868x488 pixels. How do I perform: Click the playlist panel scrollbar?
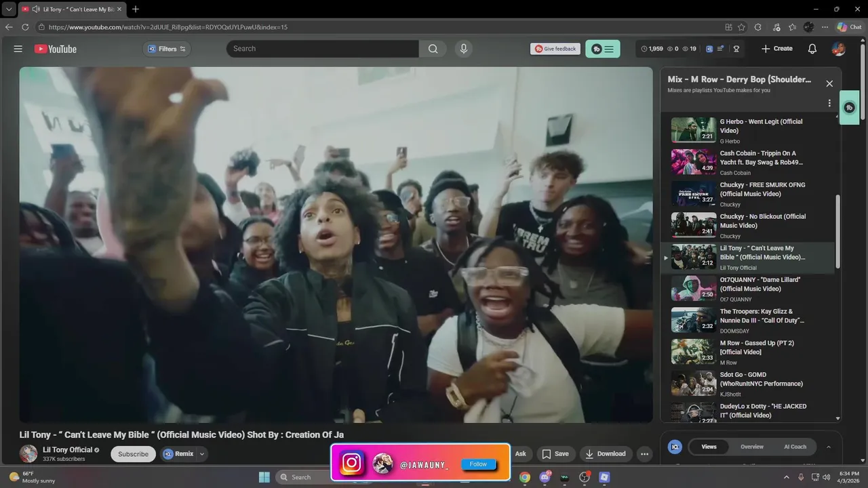pyautogui.click(x=838, y=232)
